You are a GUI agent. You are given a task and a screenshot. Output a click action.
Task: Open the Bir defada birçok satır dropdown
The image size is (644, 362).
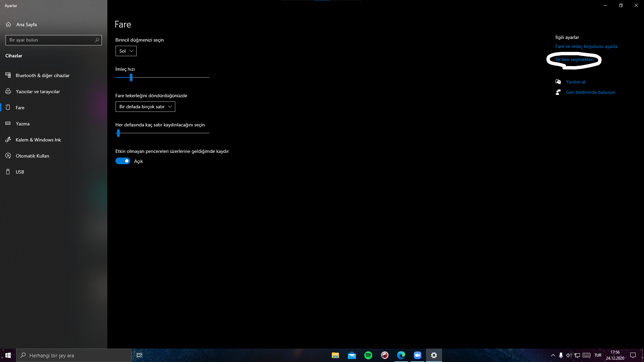click(145, 107)
